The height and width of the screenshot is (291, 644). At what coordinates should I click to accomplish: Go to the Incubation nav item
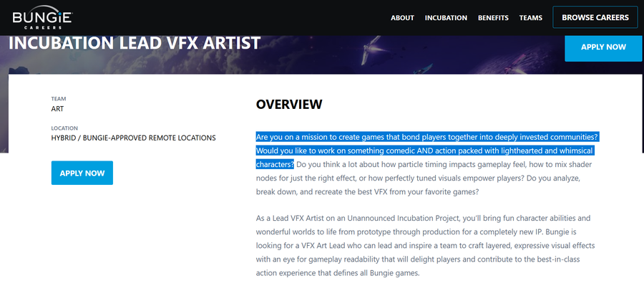tap(446, 18)
